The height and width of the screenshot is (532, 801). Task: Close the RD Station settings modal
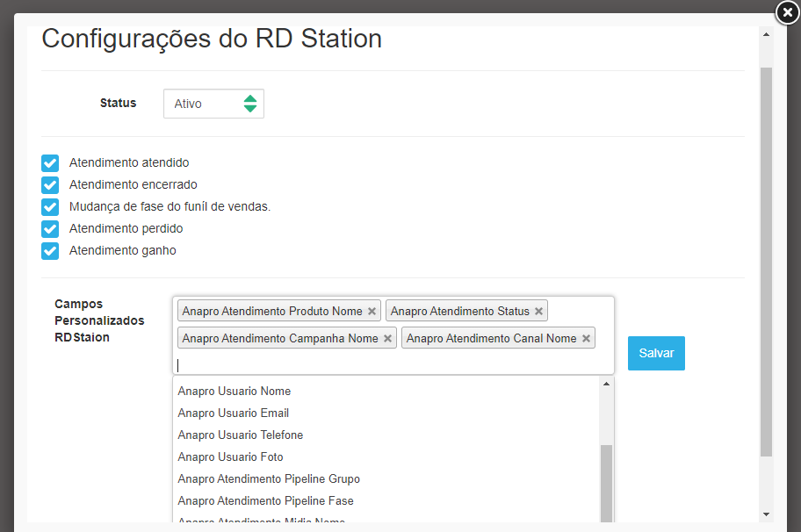click(x=787, y=12)
